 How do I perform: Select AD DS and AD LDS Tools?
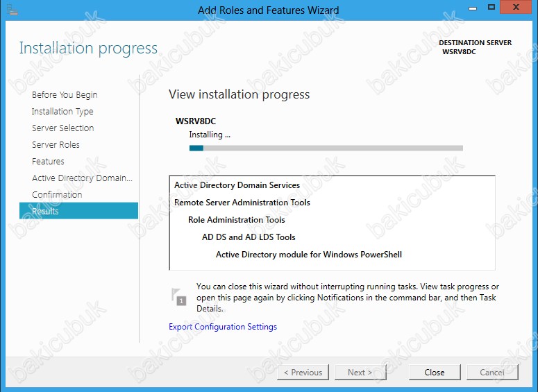(249, 237)
